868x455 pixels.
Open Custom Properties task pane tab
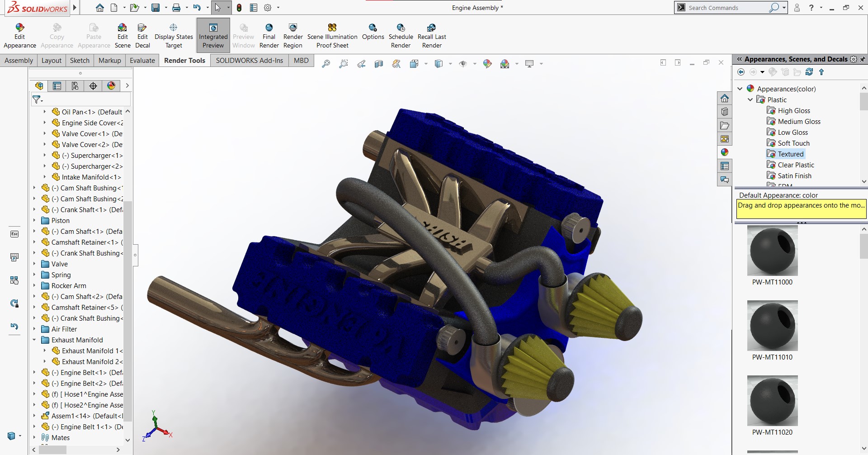click(x=725, y=166)
